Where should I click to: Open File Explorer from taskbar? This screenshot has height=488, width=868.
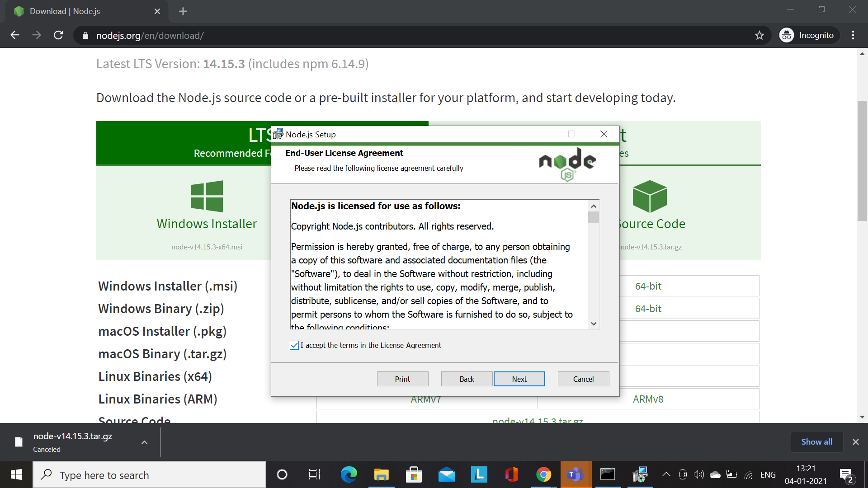pos(381,474)
